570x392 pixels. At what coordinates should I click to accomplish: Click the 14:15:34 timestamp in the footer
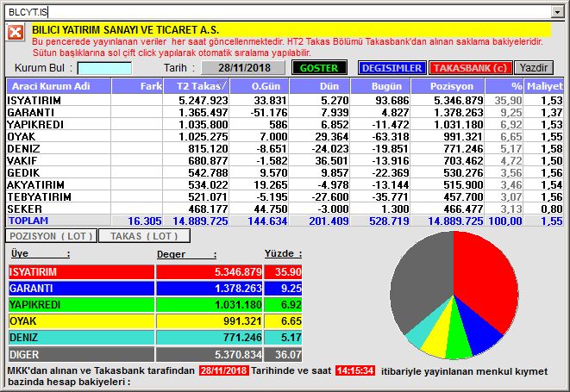click(x=354, y=370)
